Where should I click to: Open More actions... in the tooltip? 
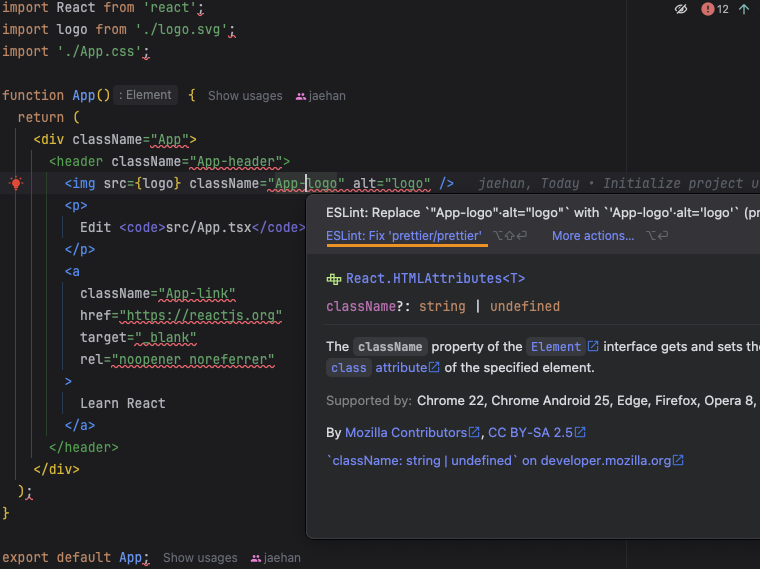(593, 236)
